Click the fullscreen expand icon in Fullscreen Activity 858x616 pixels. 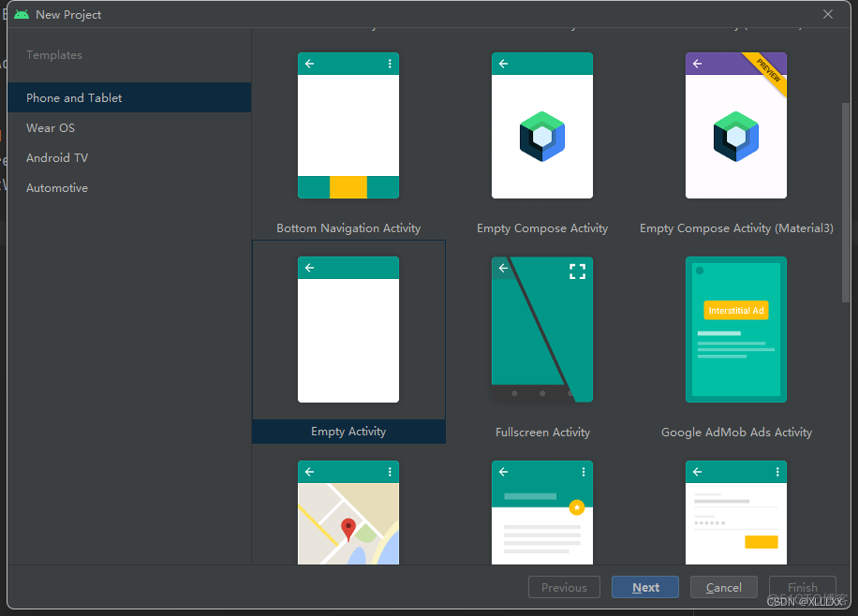577,271
